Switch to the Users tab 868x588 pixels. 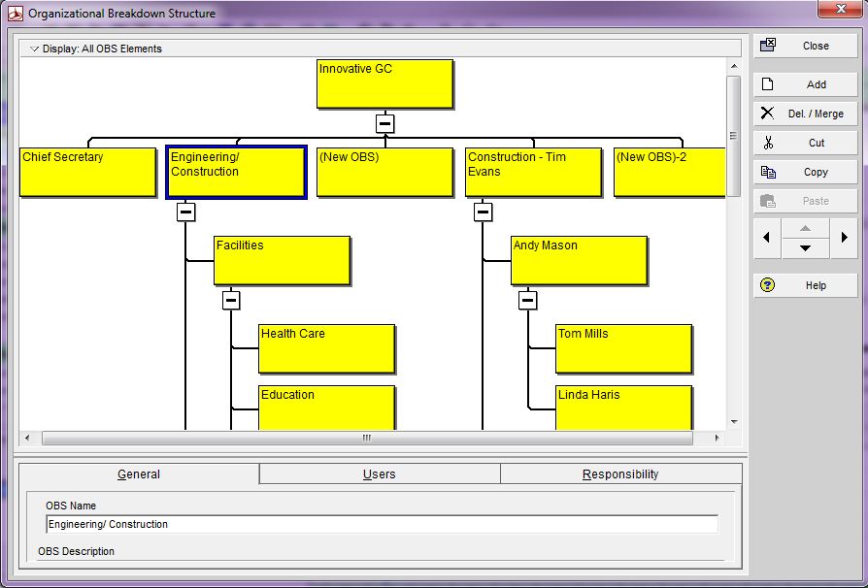[379, 474]
